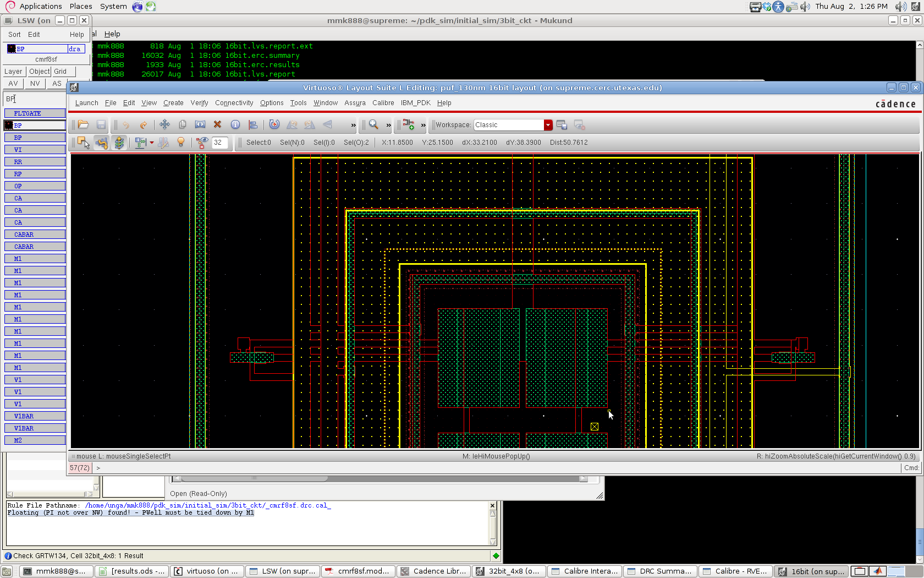Click the save workspace icon next to the Workspace box

(x=562, y=125)
